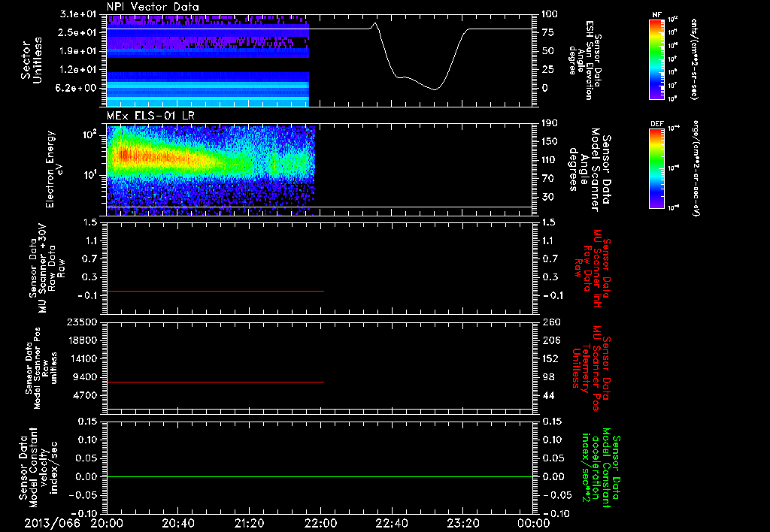Click the '2.5e+01' sector tick value
This screenshot has width=770, height=532.
click(x=78, y=32)
